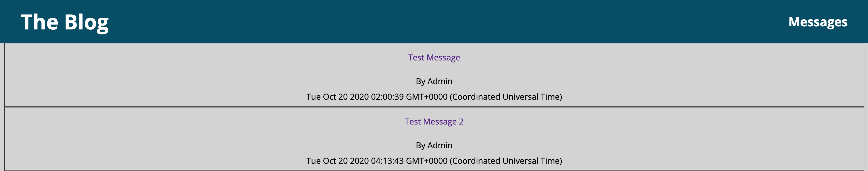Click the 02:00:39 timestamp line

434,97
